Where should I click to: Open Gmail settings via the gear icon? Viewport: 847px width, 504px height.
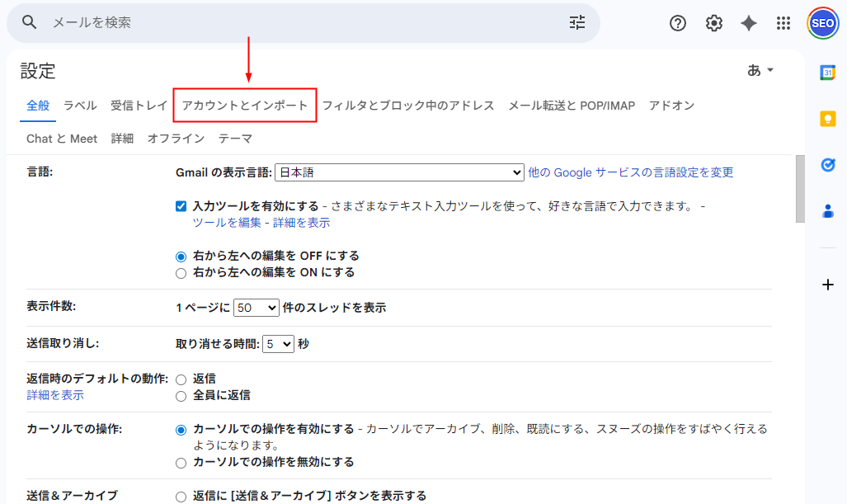click(713, 23)
